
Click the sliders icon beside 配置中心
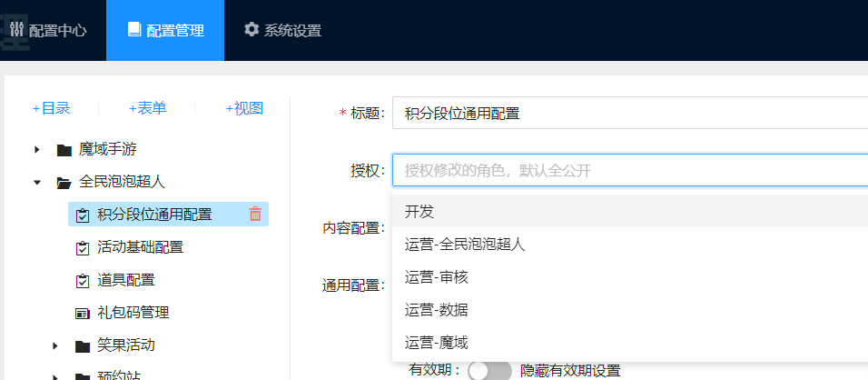tap(17, 30)
